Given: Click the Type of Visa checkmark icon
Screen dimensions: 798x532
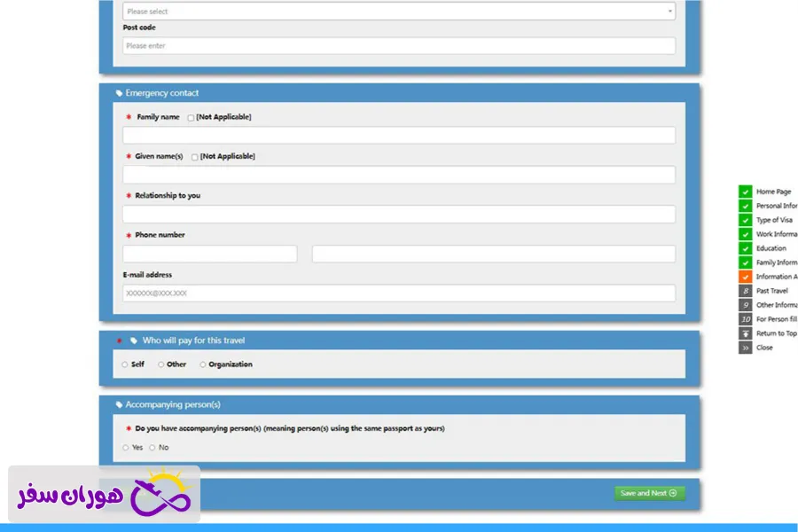Looking at the screenshot, I should 745,220.
